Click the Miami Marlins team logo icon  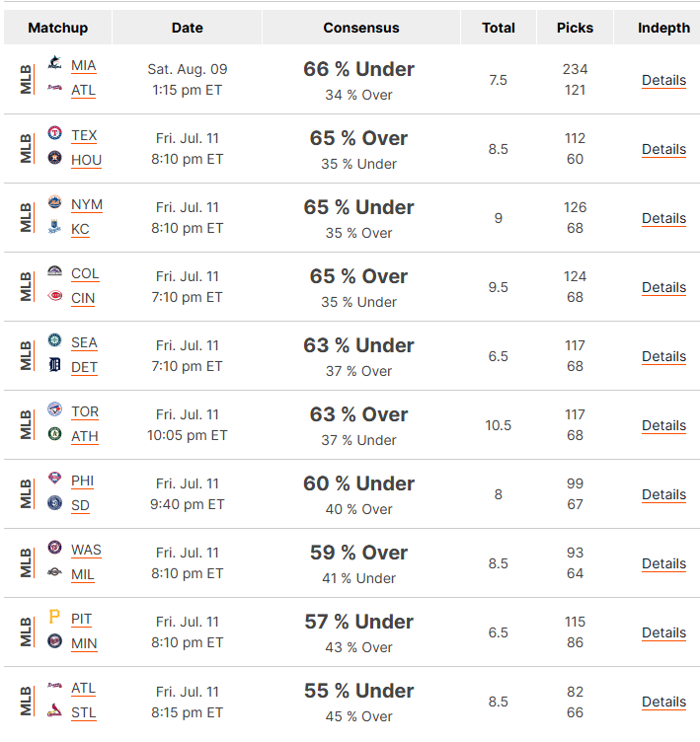point(55,63)
